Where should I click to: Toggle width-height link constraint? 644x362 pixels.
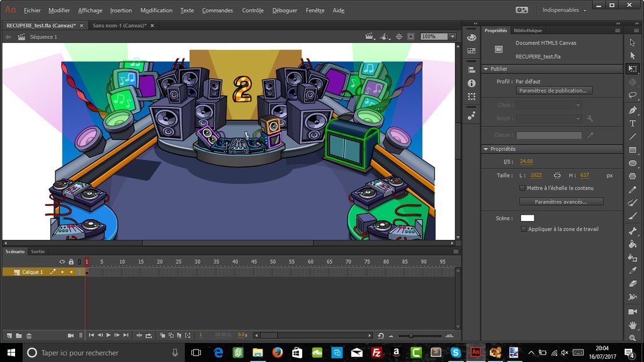[x=557, y=176]
